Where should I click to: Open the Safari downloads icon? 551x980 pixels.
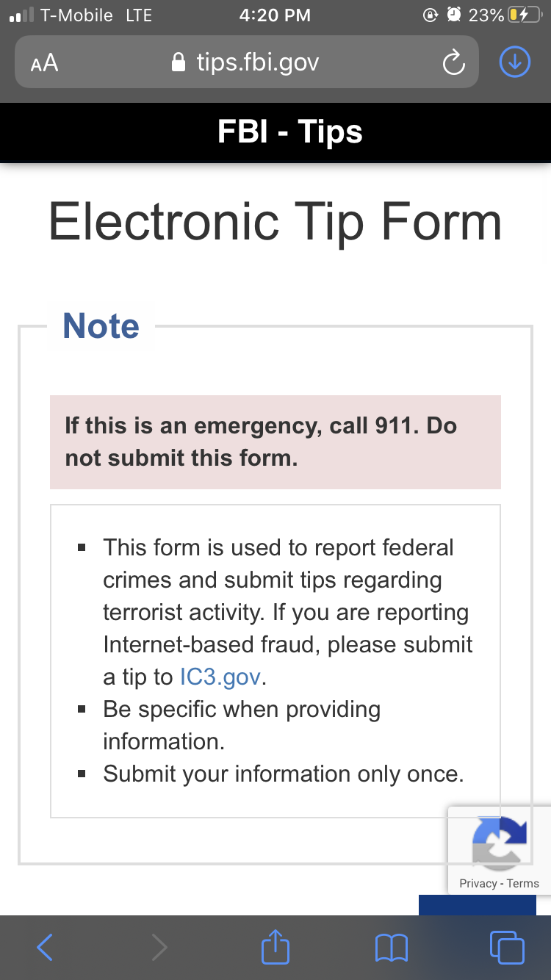(514, 62)
